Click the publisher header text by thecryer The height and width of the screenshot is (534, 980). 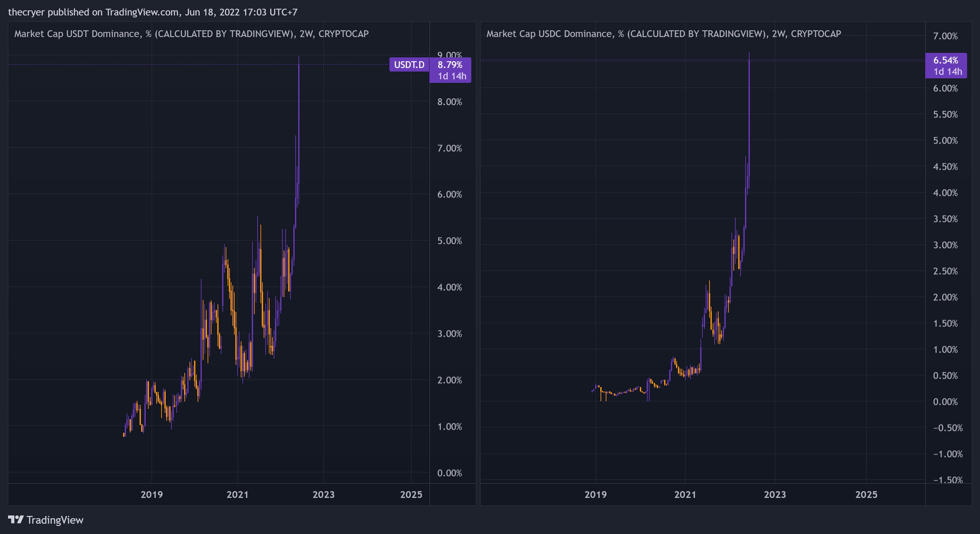(152, 12)
